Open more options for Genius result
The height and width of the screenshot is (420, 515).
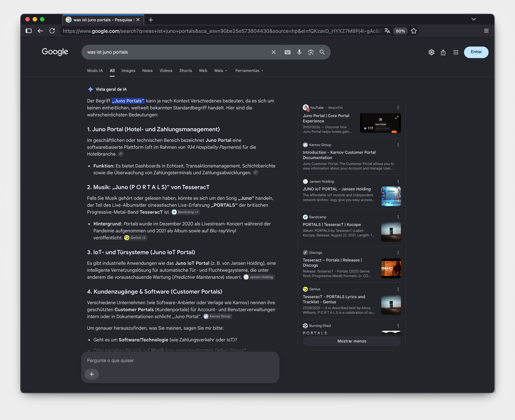click(398, 289)
